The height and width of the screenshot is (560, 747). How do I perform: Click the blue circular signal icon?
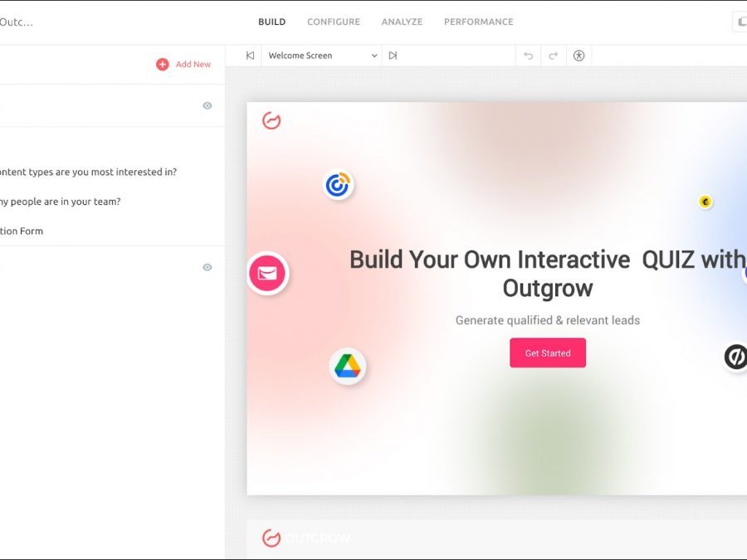(x=338, y=185)
